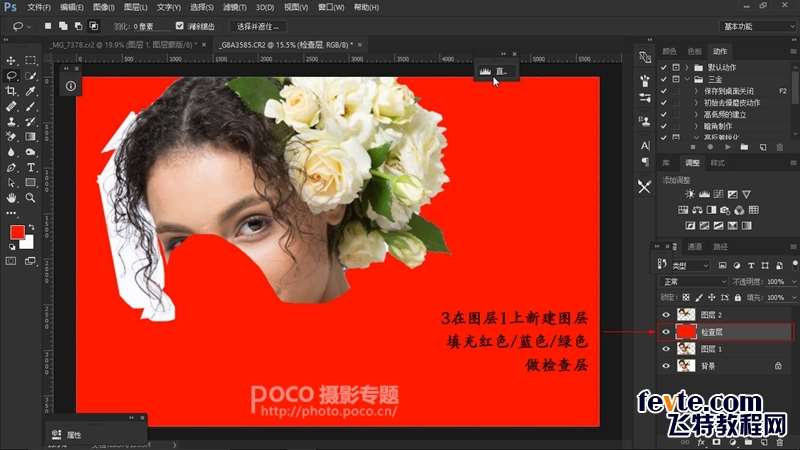The height and width of the screenshot is (450, 800).
Task: Select the Dodge tool
Action: tap(31, 152)
